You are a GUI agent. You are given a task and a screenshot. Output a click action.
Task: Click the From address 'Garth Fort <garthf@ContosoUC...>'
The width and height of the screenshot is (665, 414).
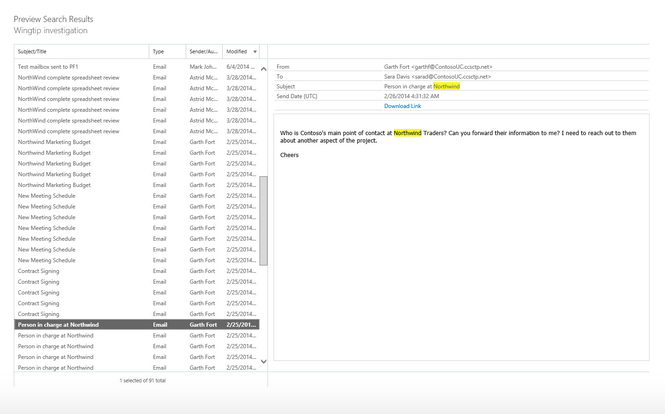click(x=438, y=67)
